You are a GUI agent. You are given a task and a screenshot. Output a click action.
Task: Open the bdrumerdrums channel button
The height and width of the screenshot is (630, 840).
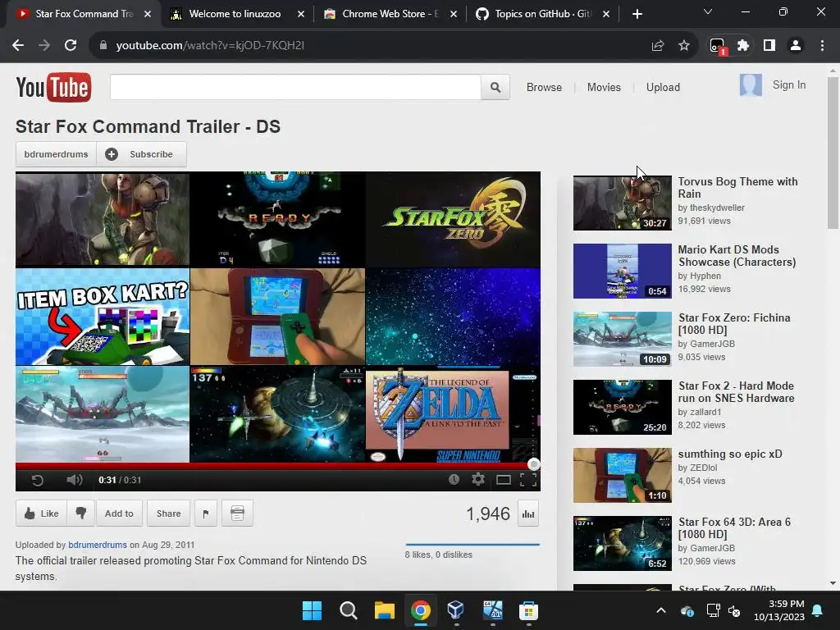click(56, 154)
